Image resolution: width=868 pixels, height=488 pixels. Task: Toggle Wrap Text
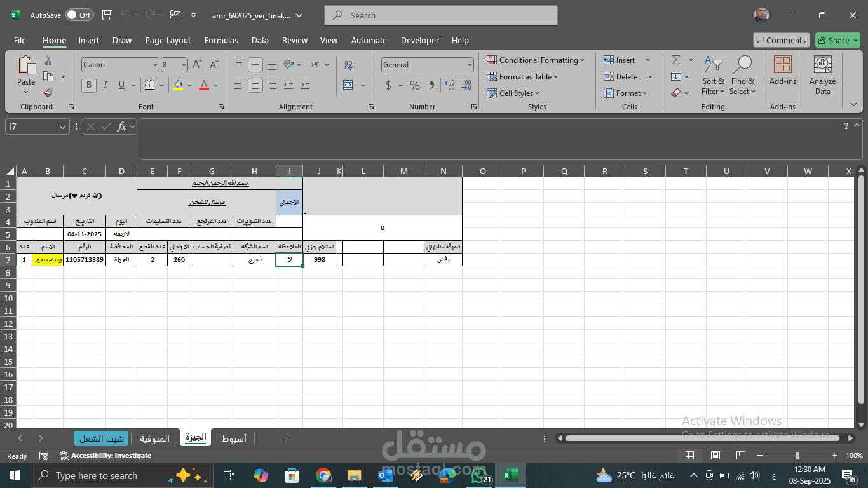tap(349, 65)
